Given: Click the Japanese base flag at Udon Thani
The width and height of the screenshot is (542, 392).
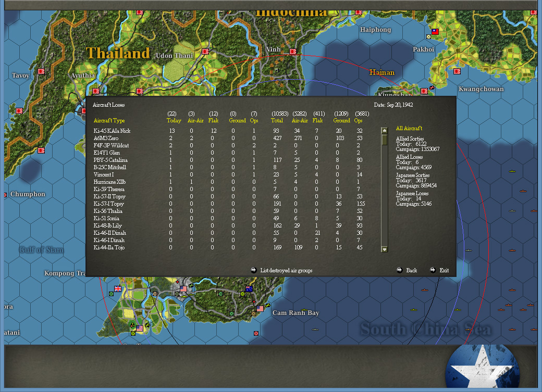Looking at the screenshot, I should click(x=205, y=52).
